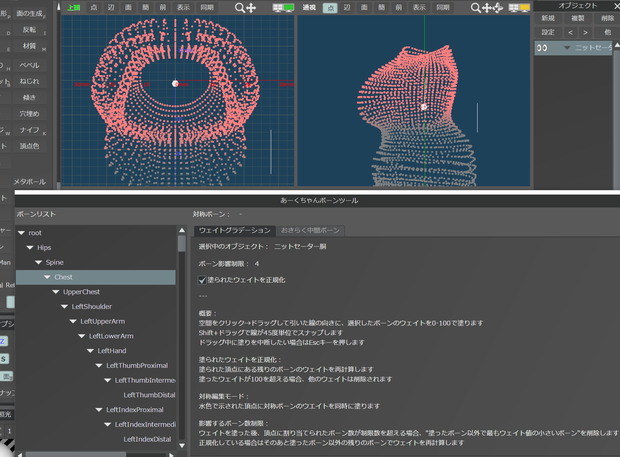Select the ナイフ command

click(x=30, y=130)
